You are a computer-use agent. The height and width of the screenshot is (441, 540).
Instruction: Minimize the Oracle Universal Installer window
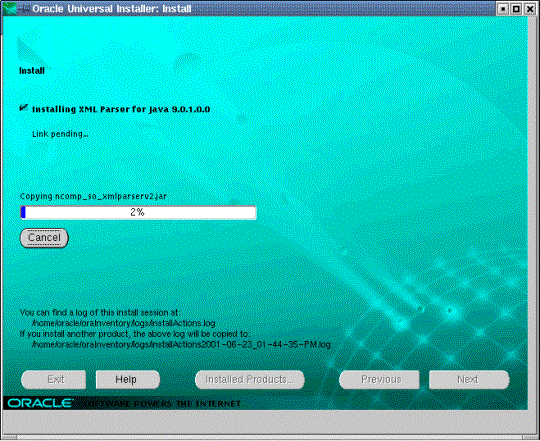(503, 9)
